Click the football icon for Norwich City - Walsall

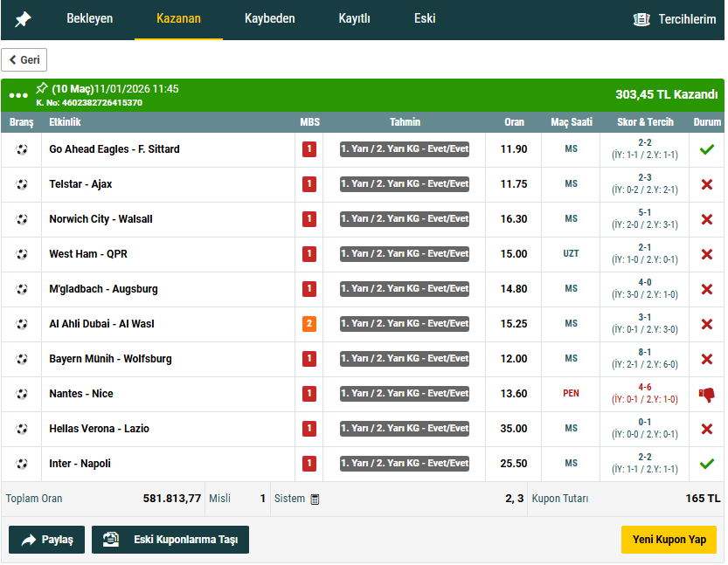(21, 219)
